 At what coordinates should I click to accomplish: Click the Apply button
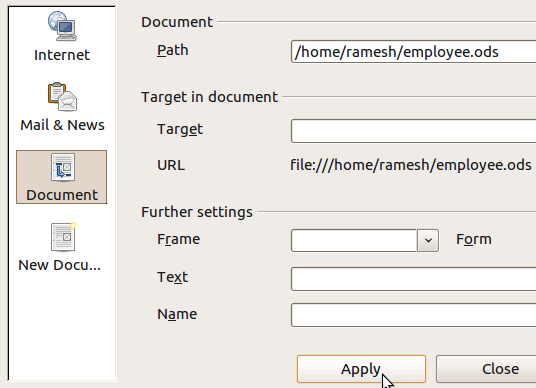[361, 369]
